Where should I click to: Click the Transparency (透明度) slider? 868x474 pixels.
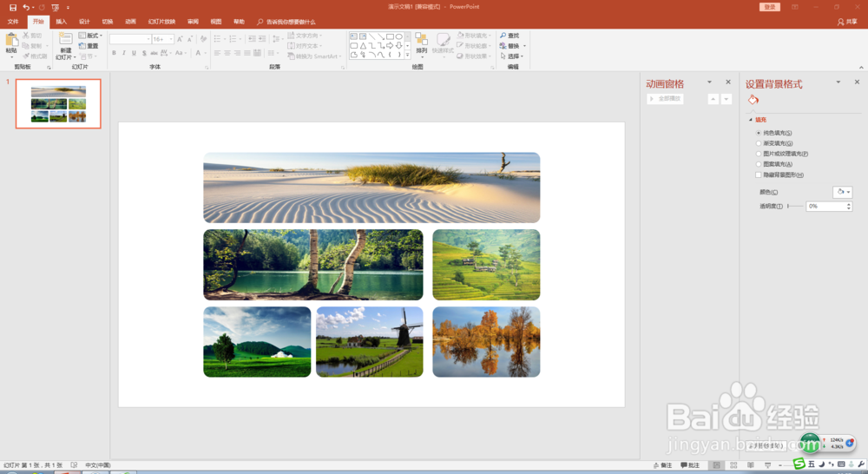[x=795, y=206]
